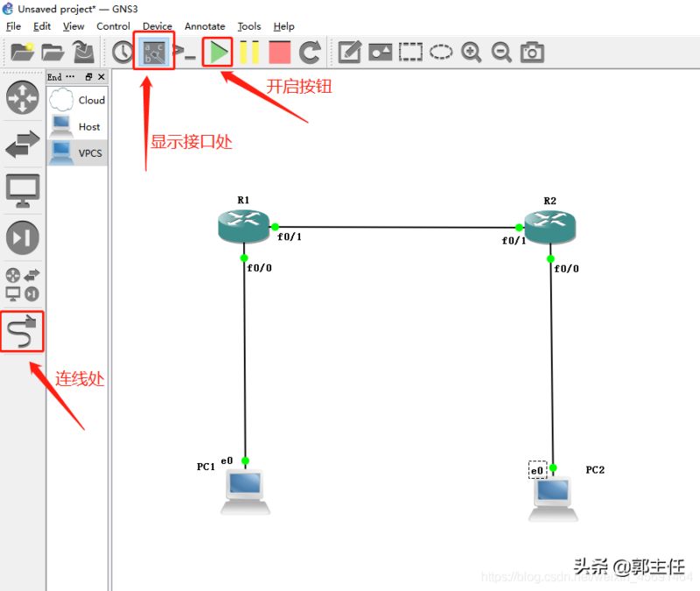Screen dimensions: 700x591
Task: Toggle show interface labels button
Action: [154, 53]
